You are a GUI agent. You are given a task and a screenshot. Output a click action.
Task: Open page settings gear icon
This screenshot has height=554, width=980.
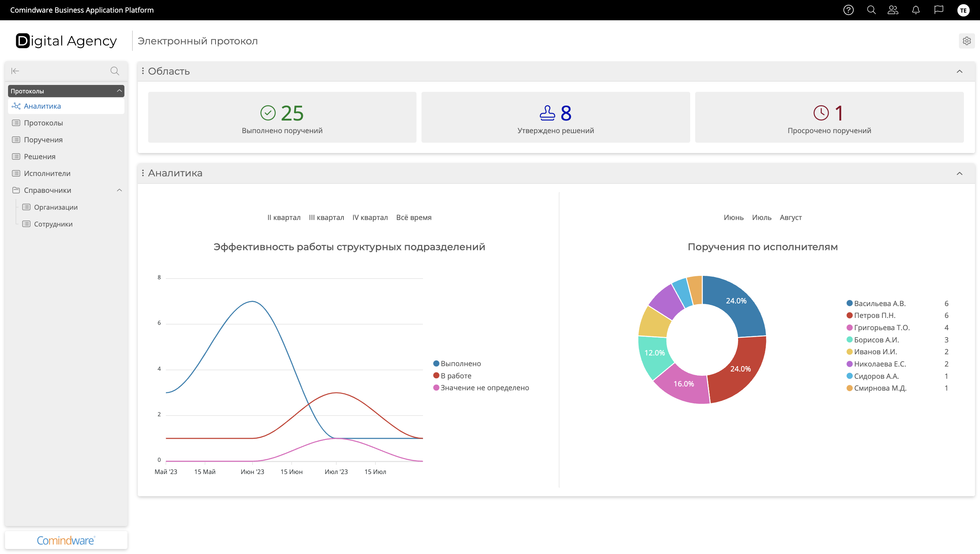click(967, 41)
